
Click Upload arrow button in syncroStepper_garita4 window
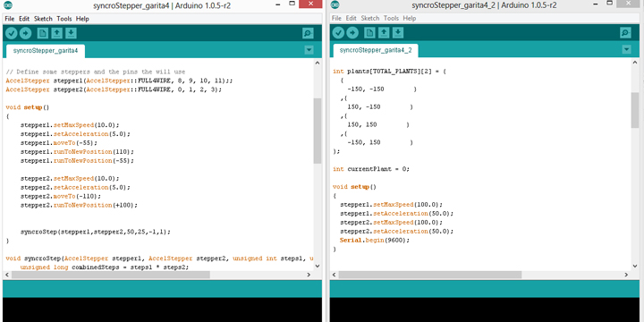click(x=25, y=33)
